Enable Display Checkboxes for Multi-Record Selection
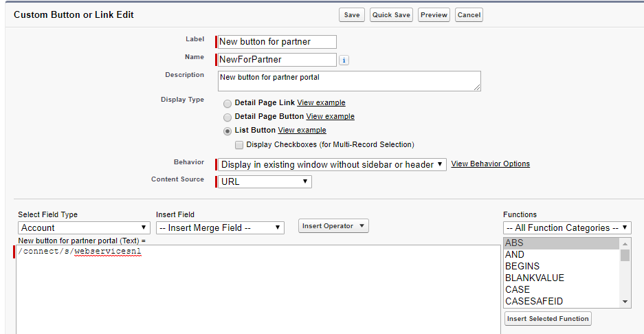This screenshot has width=644, height=334. pyautogui.click(x=239, y=145)
